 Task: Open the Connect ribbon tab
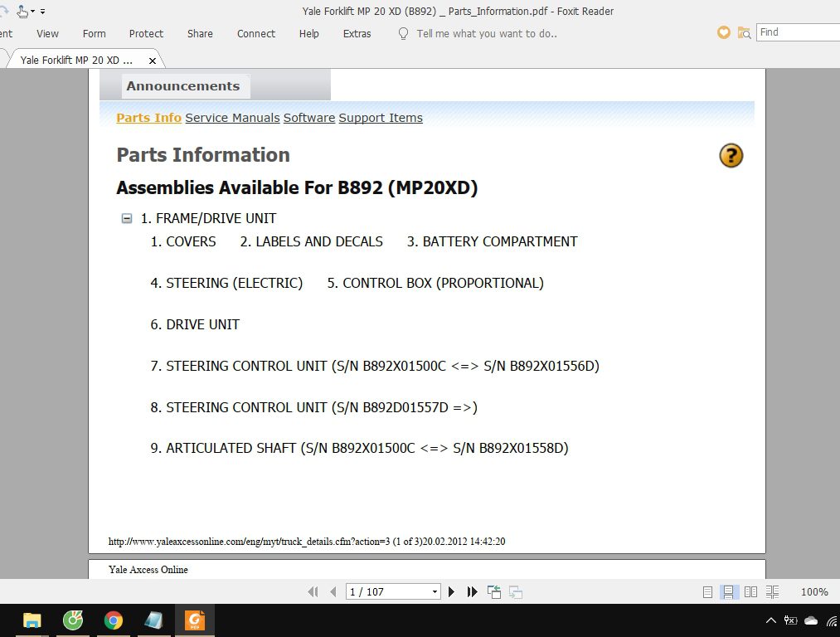tap(256, 34)
